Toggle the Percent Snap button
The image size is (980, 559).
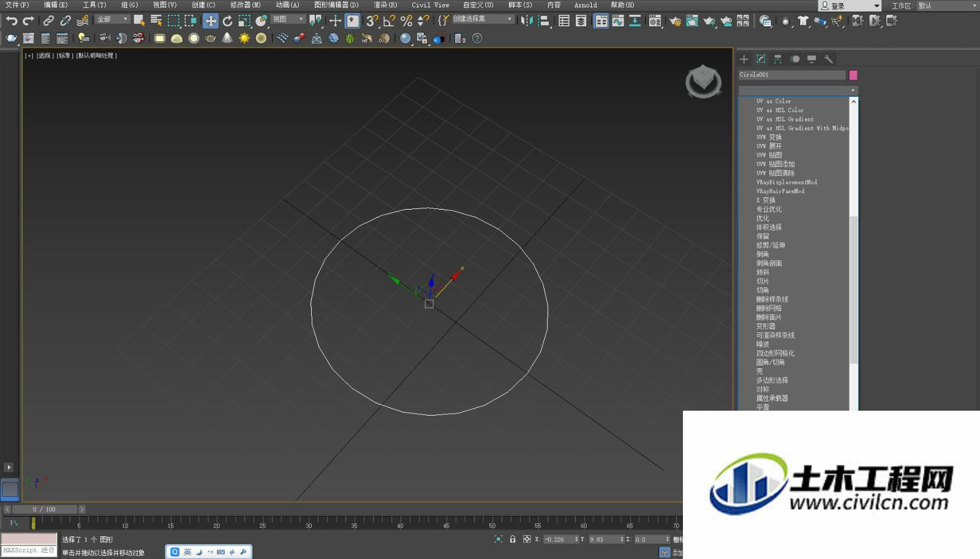(x=406, y=21)
